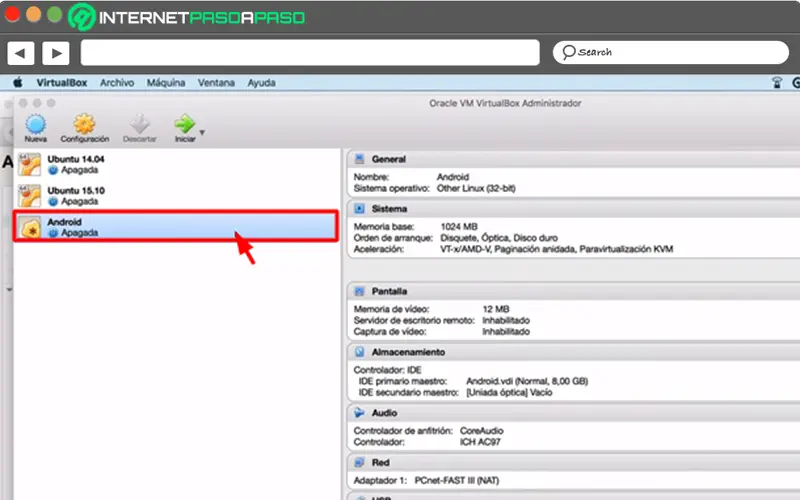Open Almacenamiento section header link

coord(408,352)
